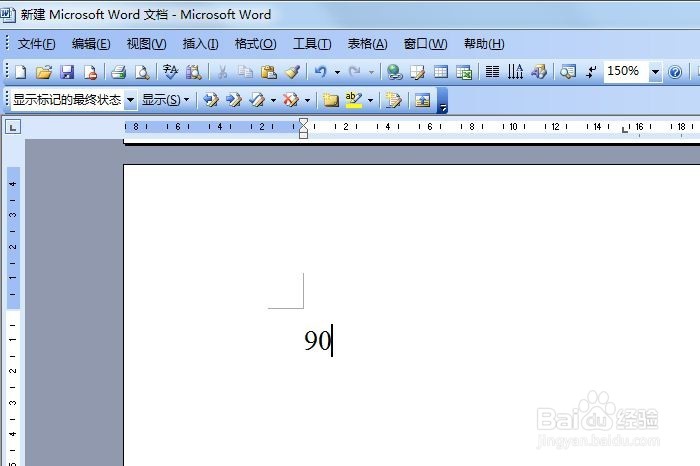
Task: Go to the previous change in the Reviewing toolbar
Action: click(x=211, y=100)
